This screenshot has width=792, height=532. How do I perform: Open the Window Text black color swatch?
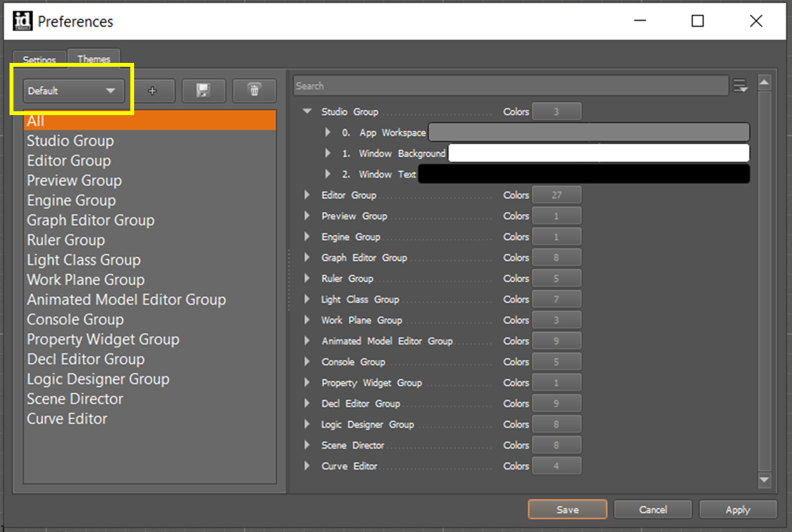pos(584,174)
